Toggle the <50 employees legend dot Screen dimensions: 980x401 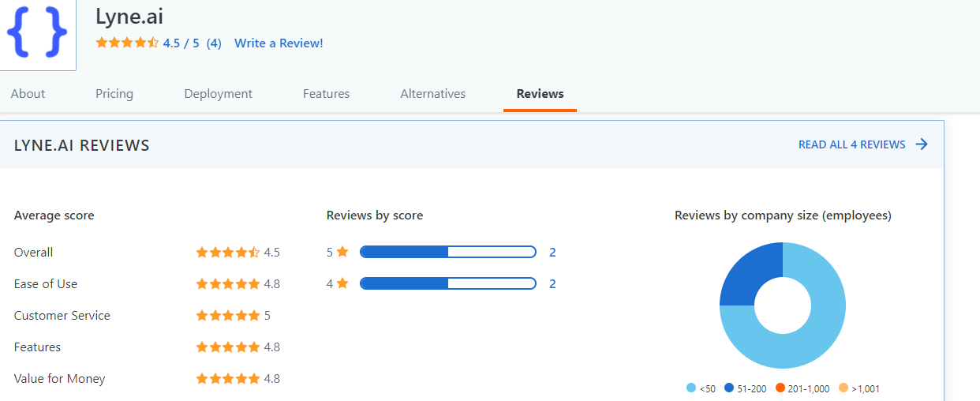[x=691, y=388]
